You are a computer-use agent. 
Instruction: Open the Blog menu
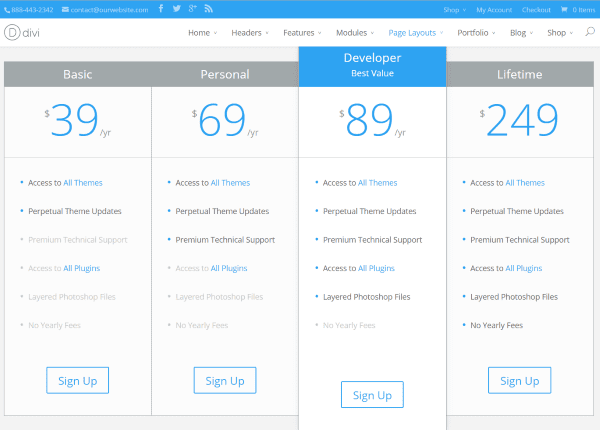click(x=522, y=33)
